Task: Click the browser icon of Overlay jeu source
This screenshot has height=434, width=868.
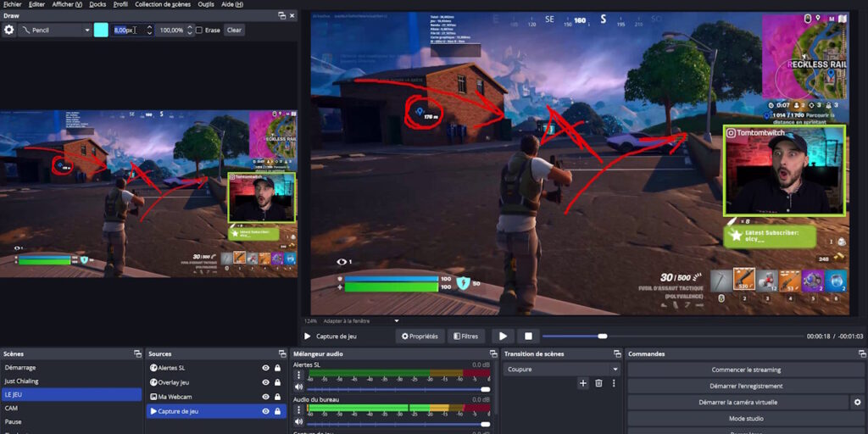Action: click(x=153, y=382)
